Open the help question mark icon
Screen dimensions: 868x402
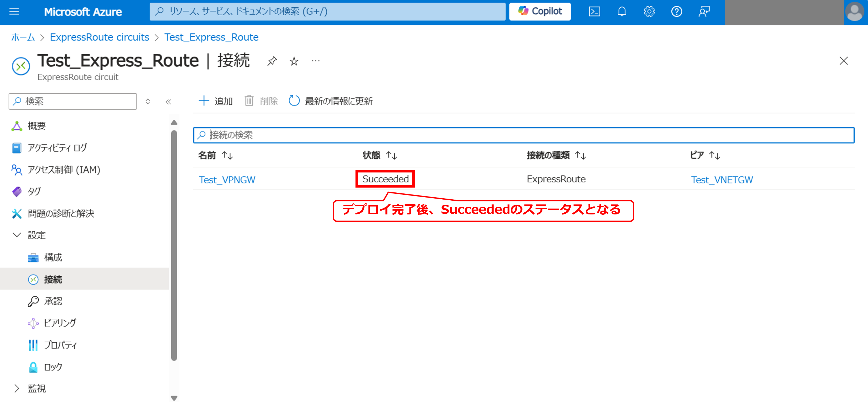pos(676,12)
